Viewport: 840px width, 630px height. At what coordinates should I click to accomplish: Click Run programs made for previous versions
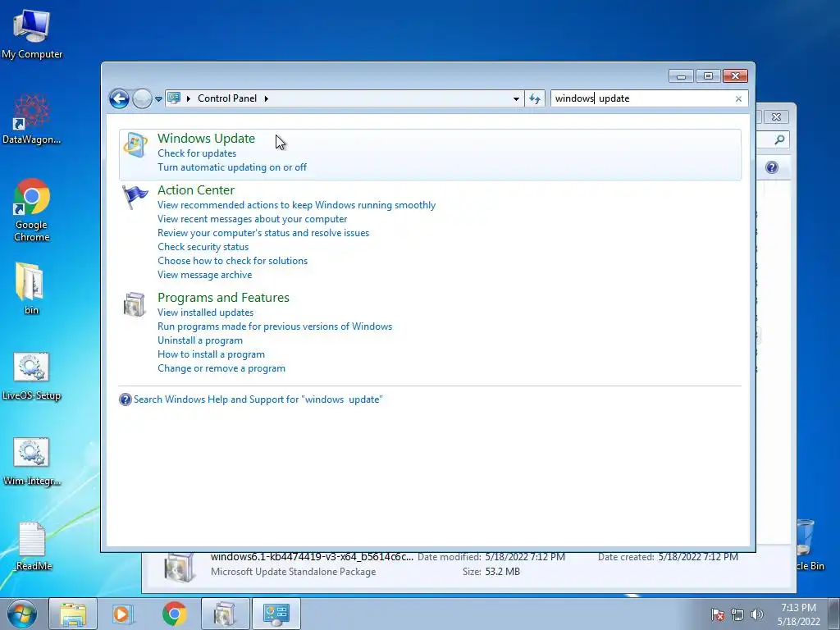[275, 326]
